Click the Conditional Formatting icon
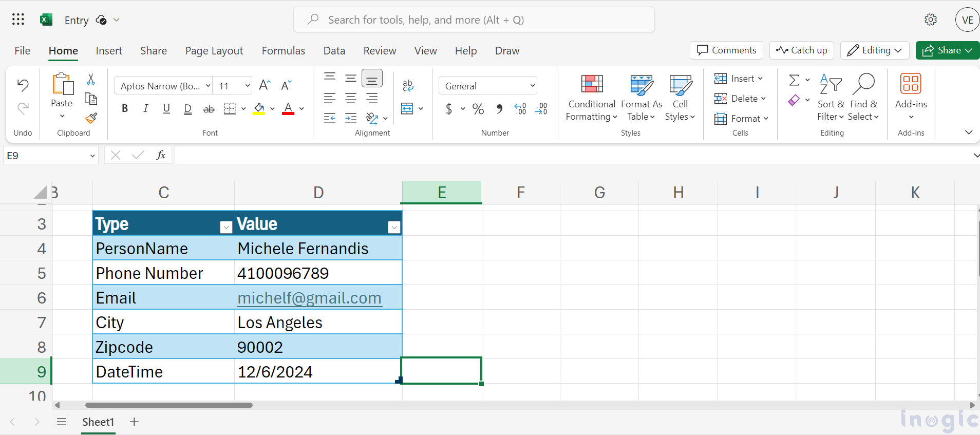Viewport: 980px width, 435px height. coord(591,84)
